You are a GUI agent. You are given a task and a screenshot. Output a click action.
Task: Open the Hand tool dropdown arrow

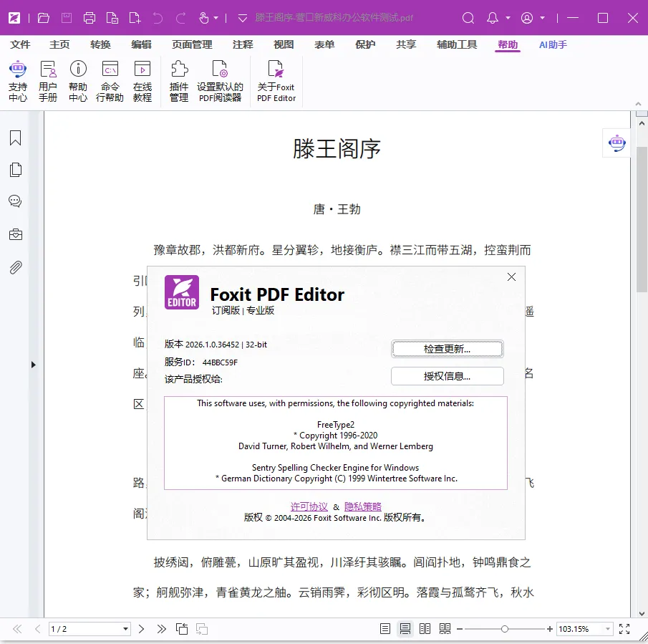216,18
